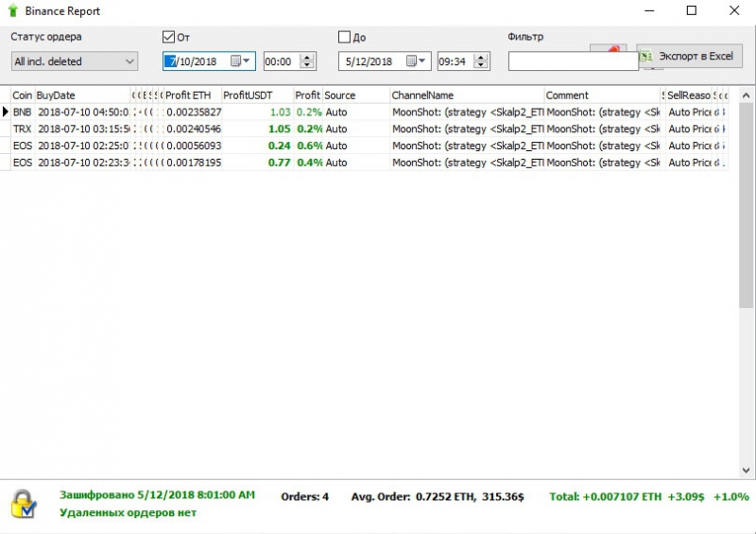This screenshot has height=534, width=756.
Task: Open the До date calendar picker icon
Action: point(411,60)
